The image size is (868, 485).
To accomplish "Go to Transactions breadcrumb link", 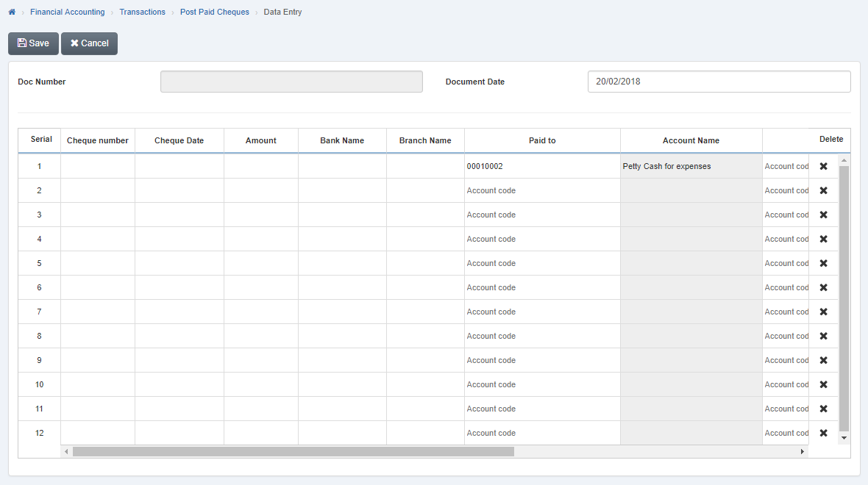I will pyautogui.click(x=142, y=12).
